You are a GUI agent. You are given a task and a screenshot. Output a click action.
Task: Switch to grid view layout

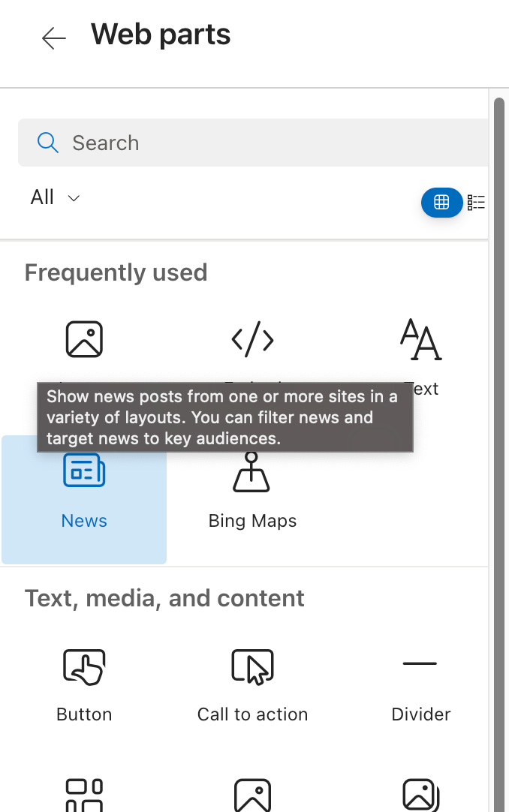point(441,202)
